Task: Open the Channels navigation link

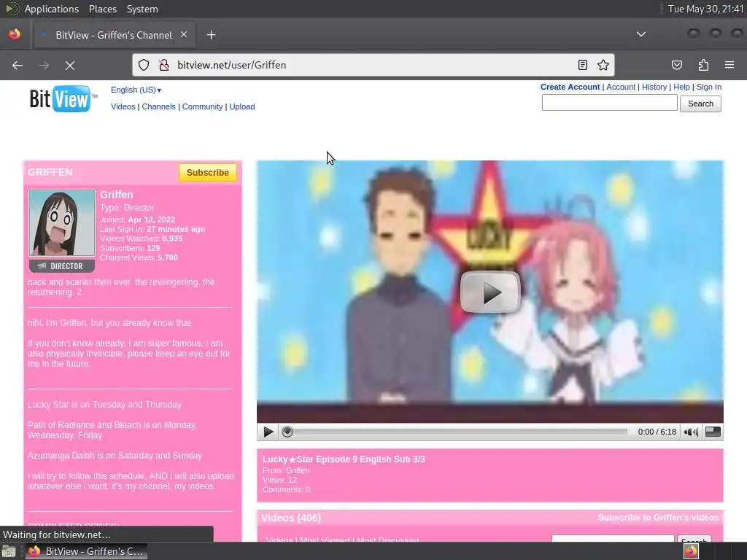Action: (158, 106)
